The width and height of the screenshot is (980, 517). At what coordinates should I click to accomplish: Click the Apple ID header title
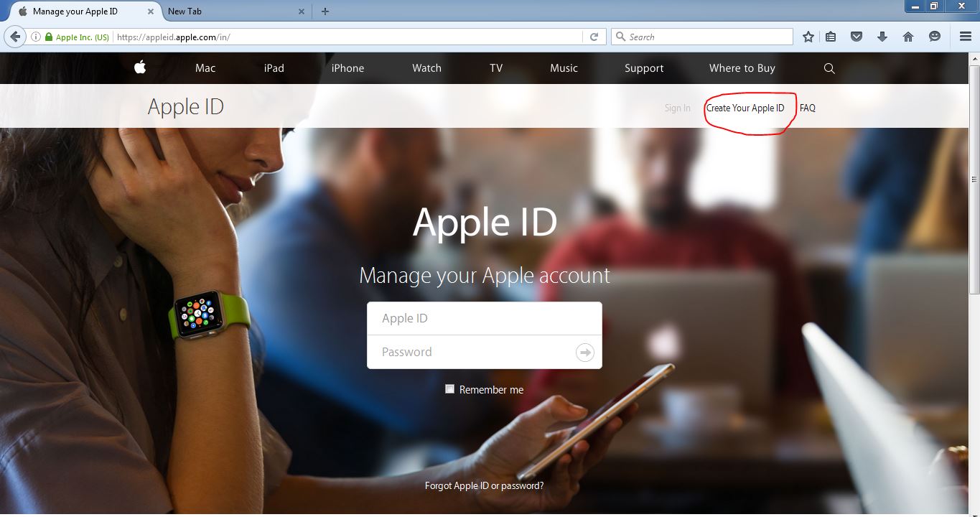tap(186, 107)
